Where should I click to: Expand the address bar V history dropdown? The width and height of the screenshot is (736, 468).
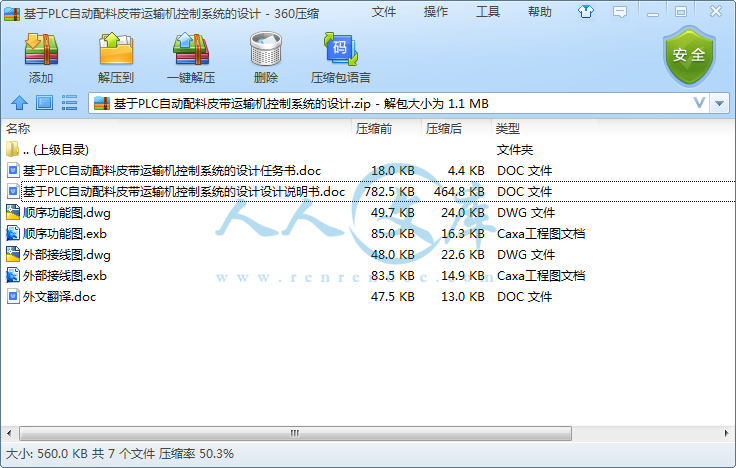coord(699,103)
